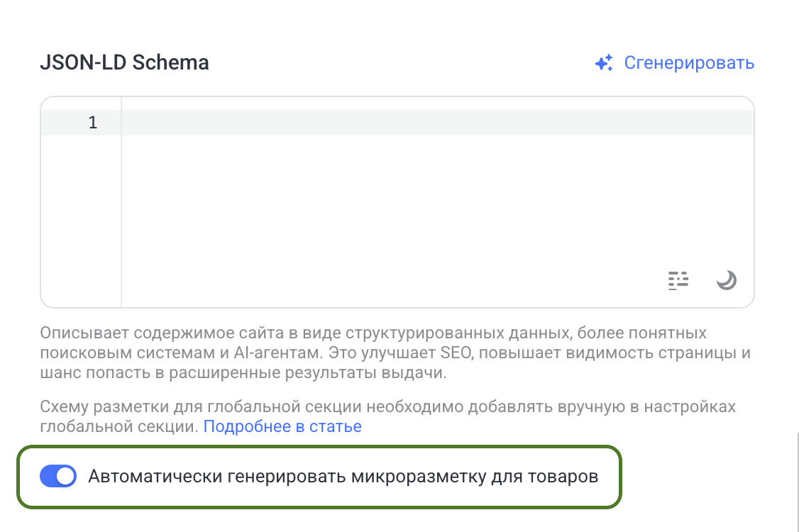The width and height of the screenshot is (799, 532).
Task: Select line 1 in the editor gutter
Action: click(92, 122)
